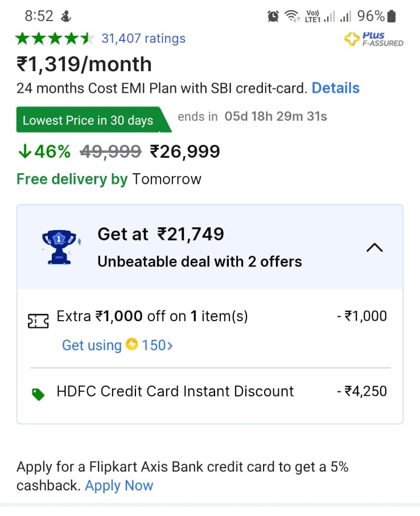420x516 pixels.
Task: Select HDFC Credit Card Instant Discount offer
Action: click(175, 391)
